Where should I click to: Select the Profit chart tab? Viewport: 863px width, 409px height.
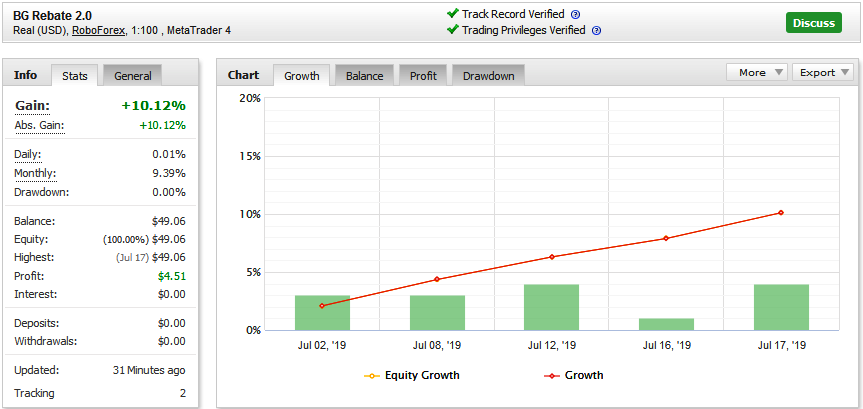tap(423, 76)
